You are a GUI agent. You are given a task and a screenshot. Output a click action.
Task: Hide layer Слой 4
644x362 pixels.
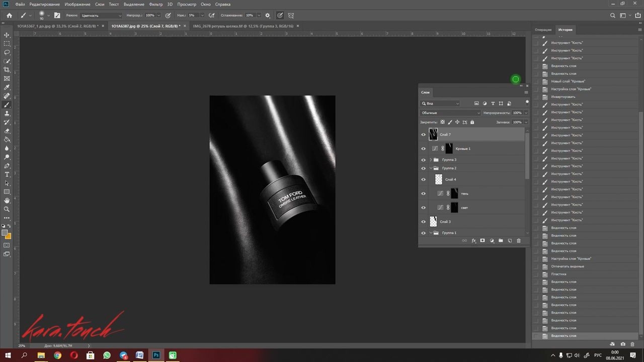click(423, 179)
